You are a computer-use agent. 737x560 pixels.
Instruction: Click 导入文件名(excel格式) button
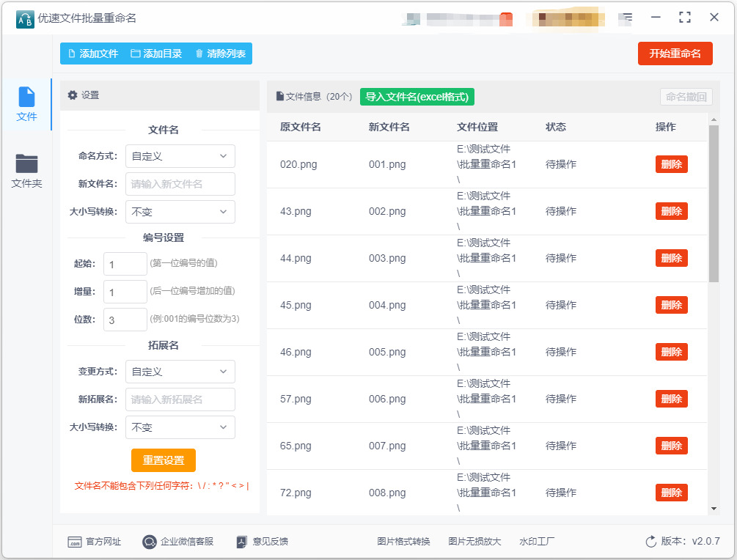pyautogui.click(x=417, y=97)
